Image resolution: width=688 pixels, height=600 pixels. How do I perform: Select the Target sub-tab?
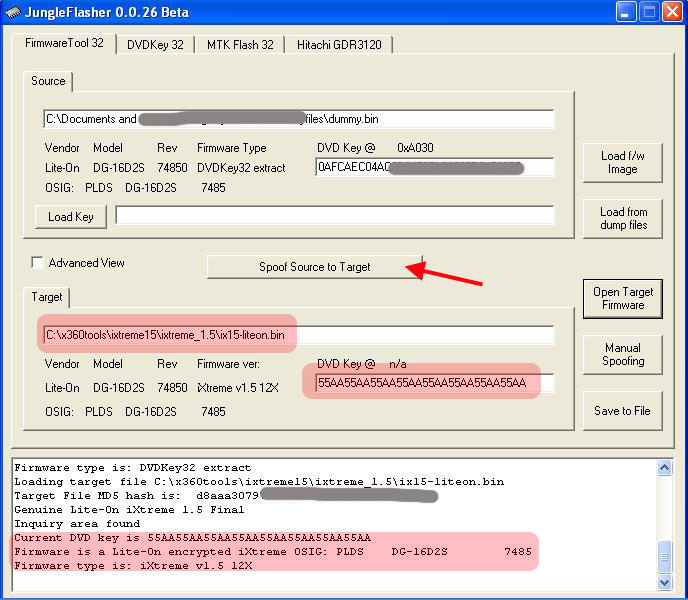[47, 297]
